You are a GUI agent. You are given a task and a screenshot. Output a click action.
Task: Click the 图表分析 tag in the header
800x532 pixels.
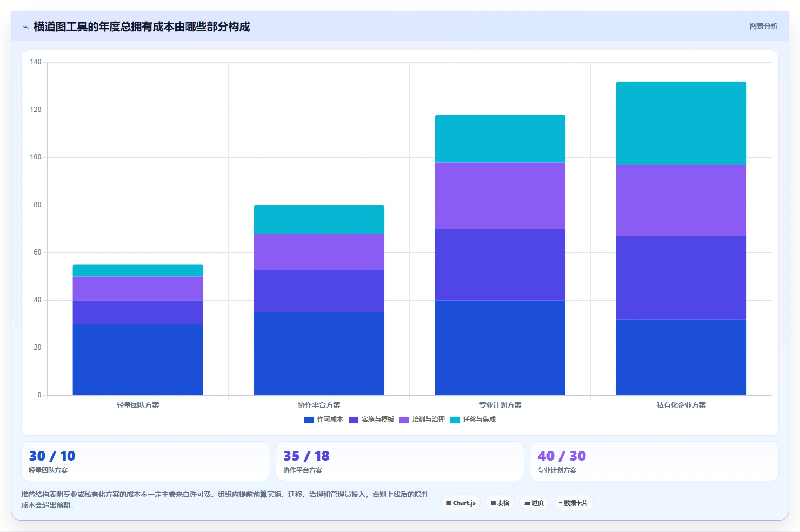763,26
